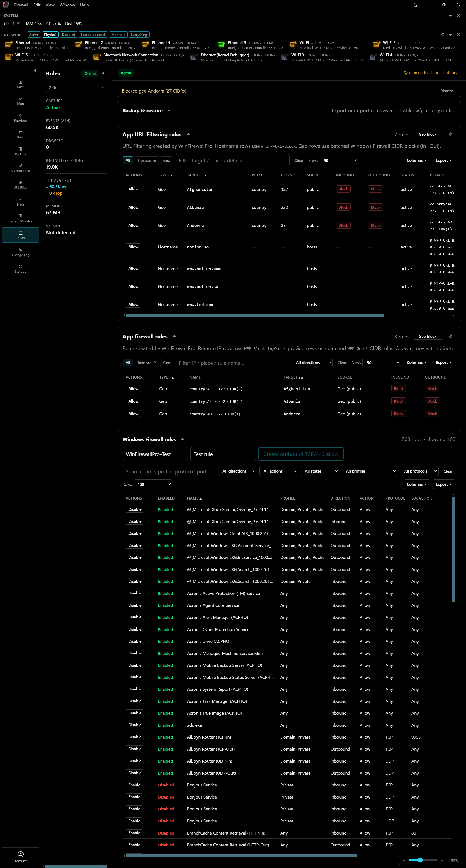Click Create outbound TCP/443 allow button
The width and height of the screenshot is (466, 868).
301,454
